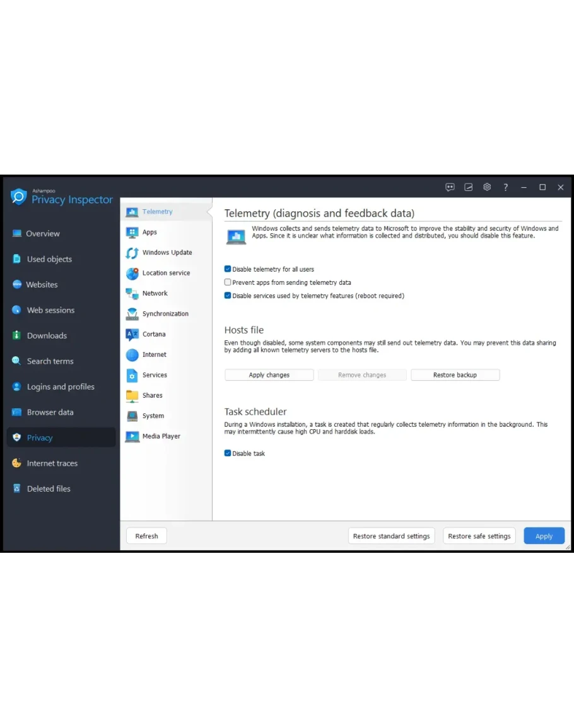Toggle Disable services used by telemetry features
Screen dimensions: 574x728
[x=228, y=296]
